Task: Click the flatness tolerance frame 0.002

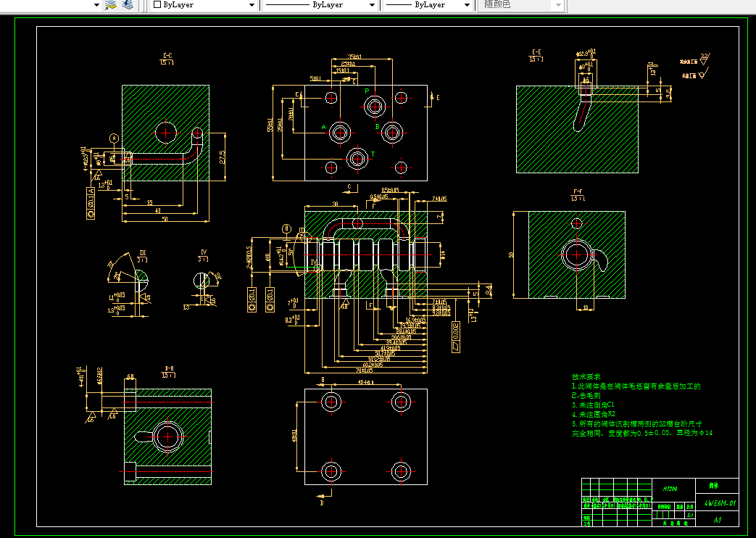Action: pyautogui.click(x=456, y=336)
